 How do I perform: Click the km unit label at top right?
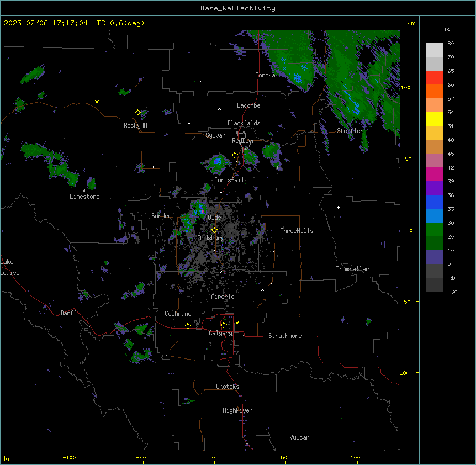411,23
